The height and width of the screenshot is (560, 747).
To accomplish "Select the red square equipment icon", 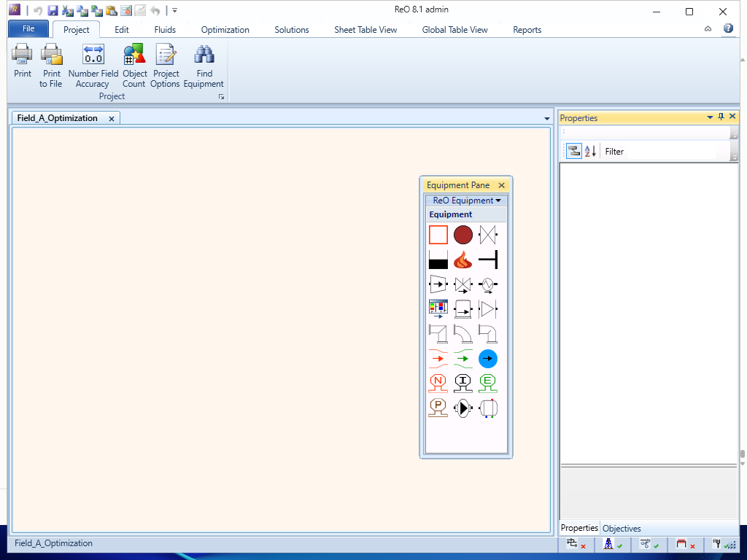I will (438, 235).
